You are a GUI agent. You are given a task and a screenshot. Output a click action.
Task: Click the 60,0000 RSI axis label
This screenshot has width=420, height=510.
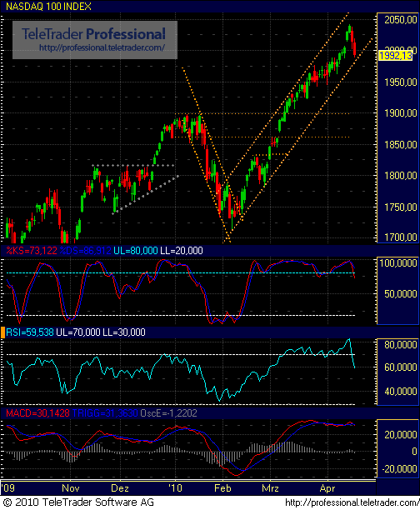[x=401, y=367]
